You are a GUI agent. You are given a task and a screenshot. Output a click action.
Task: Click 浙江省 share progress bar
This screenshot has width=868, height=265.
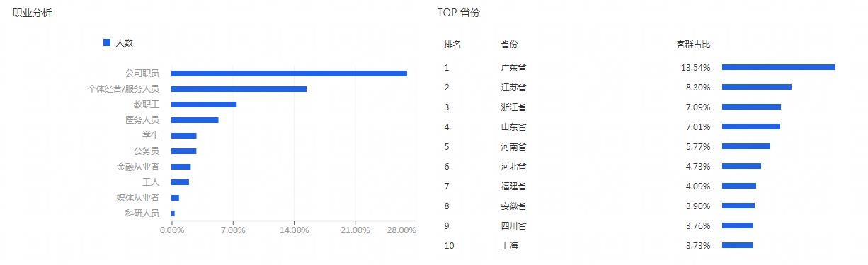[x=751, y=107]
